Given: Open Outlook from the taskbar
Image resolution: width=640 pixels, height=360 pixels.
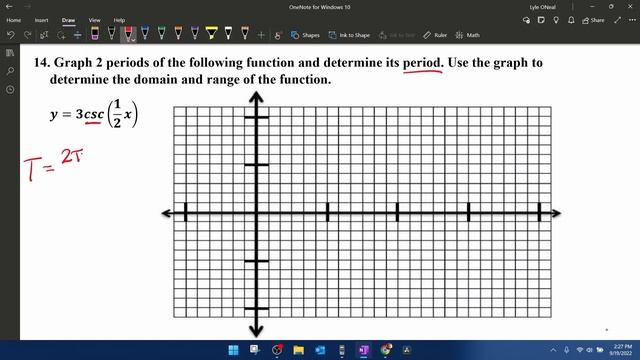Looking at the screenshot, I should coord(320,350).
